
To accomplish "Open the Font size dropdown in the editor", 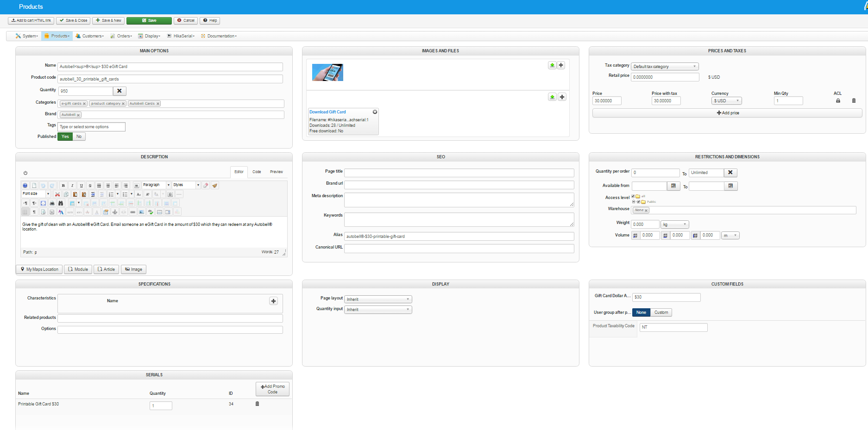I will [36, 194].
